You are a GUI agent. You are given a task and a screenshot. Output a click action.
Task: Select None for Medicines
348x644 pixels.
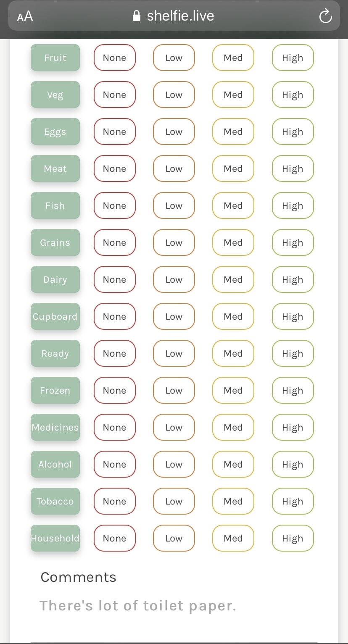click(115, 427)
